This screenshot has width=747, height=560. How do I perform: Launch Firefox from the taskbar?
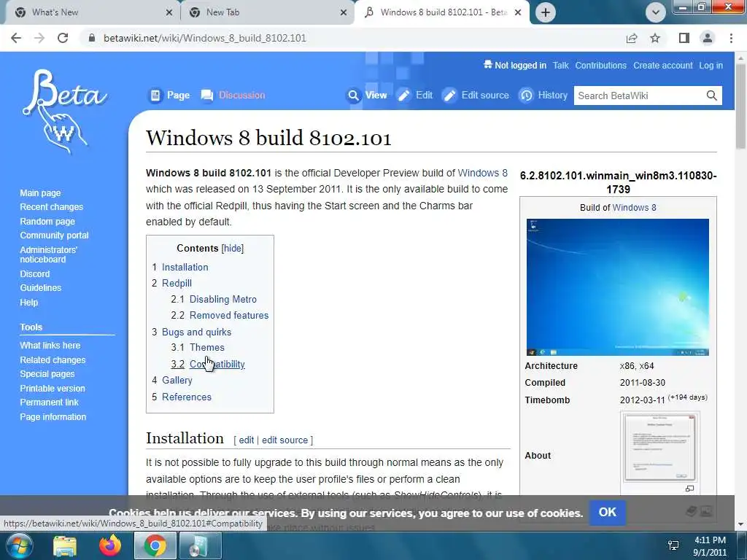pyautogui.click(x=110, y=545)
